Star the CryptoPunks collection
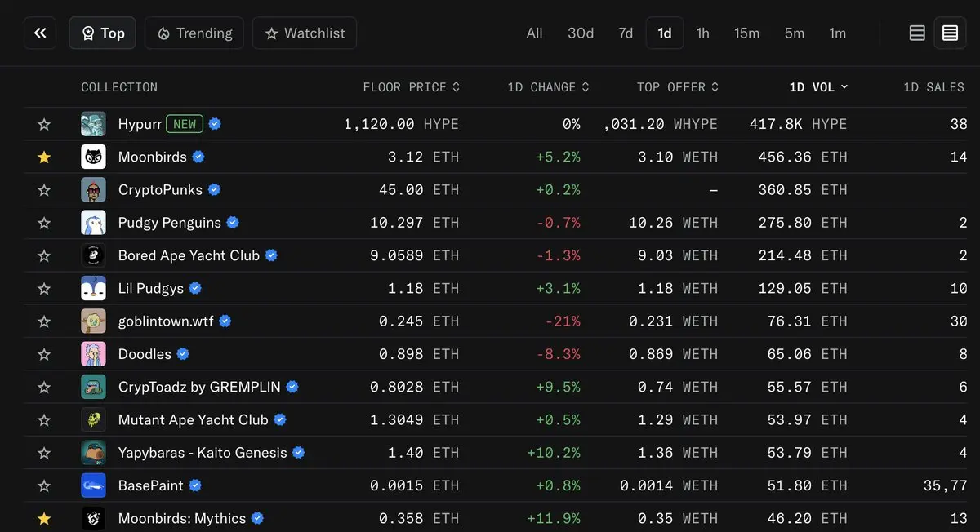 click(x=44, y=190)
